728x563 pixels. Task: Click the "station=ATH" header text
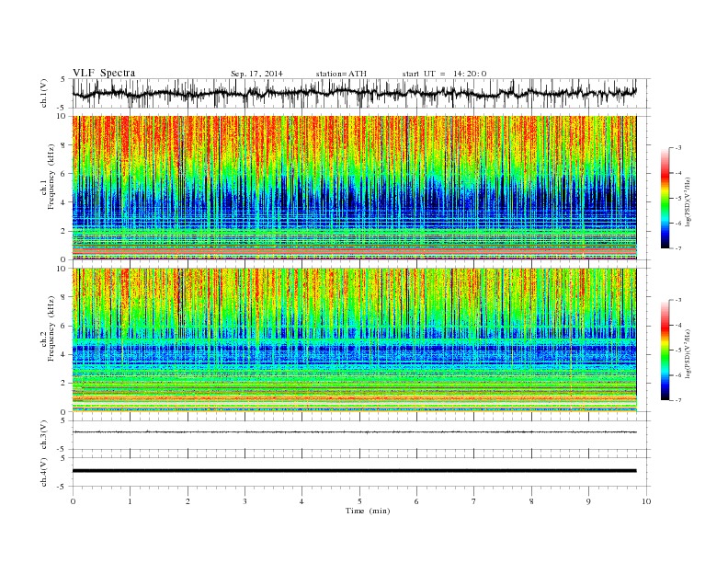click(341, 74)
